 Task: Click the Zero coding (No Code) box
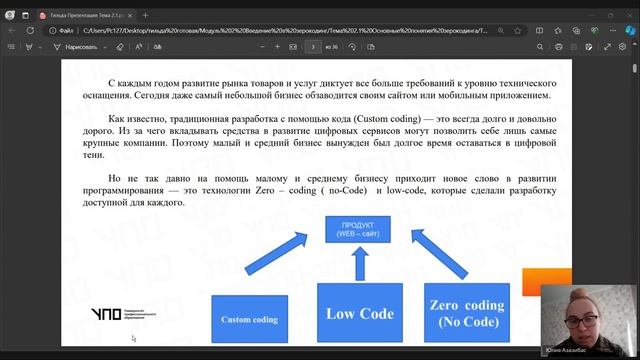pyautogui.click(x=467, y=313)
